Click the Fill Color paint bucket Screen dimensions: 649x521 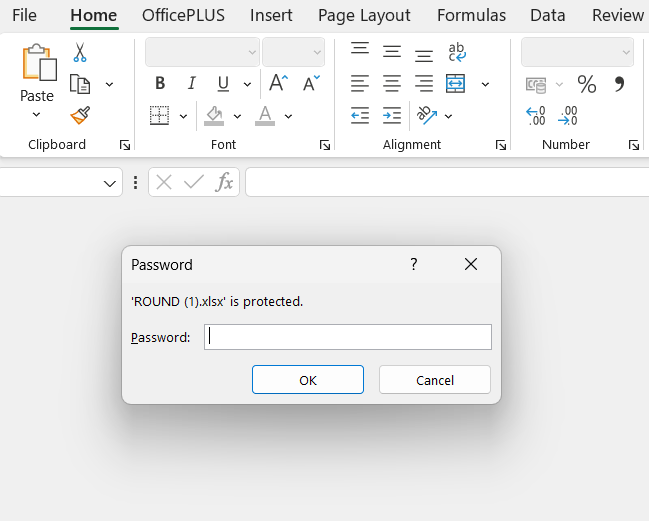(x=214, y=115)
